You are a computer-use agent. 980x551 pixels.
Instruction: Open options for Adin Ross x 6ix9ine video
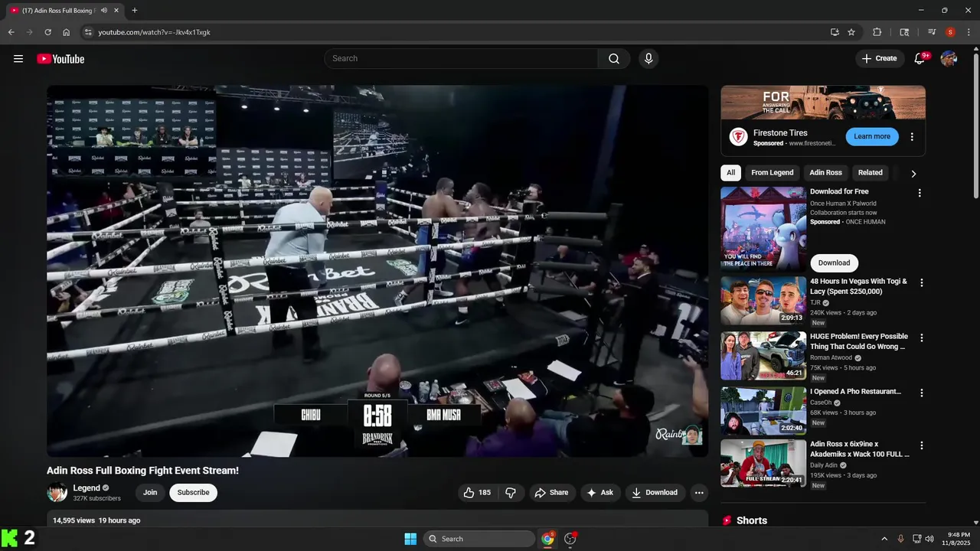(922, 445)
